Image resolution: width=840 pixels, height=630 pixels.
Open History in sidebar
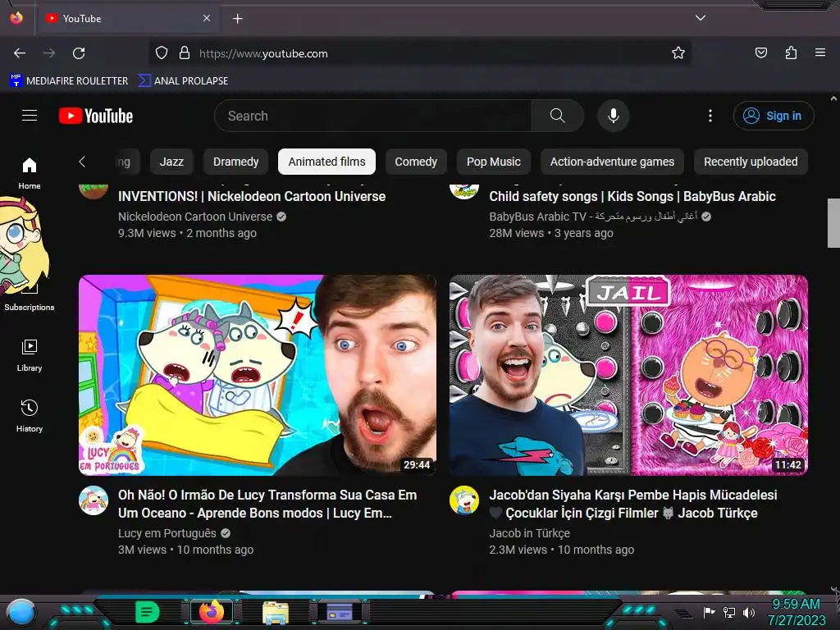[30, 416]
